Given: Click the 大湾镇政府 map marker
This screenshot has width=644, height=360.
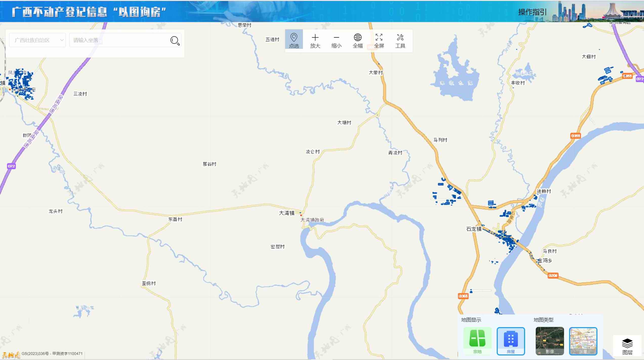Looking at the screenshot, I should pos(301,215).
